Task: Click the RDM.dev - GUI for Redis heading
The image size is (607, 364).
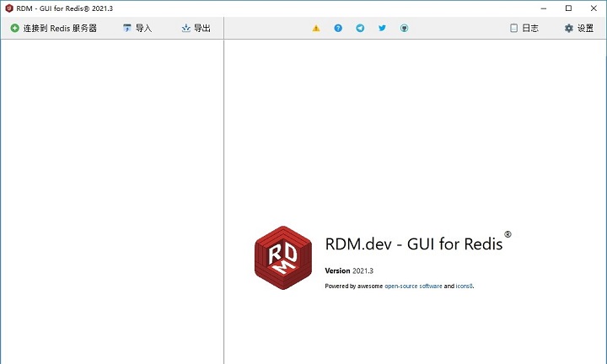Action: 418,243
